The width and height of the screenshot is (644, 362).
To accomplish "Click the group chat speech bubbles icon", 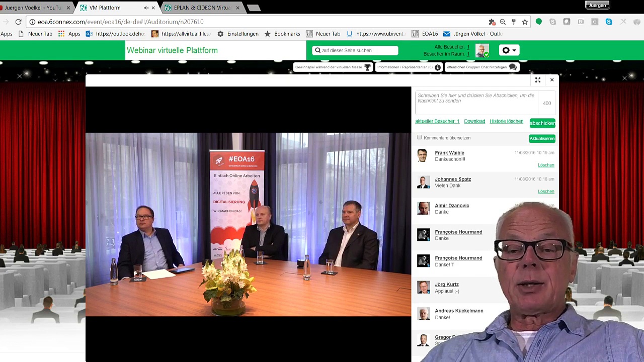I will coord(513,67).
